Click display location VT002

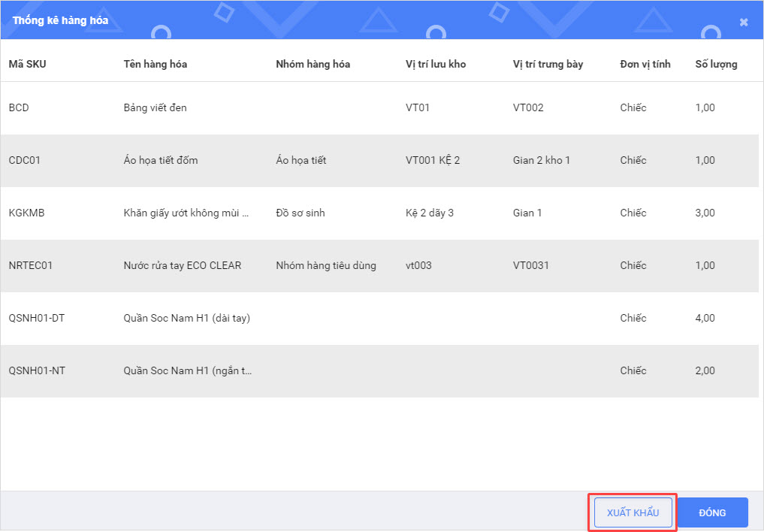coord(528,107)
